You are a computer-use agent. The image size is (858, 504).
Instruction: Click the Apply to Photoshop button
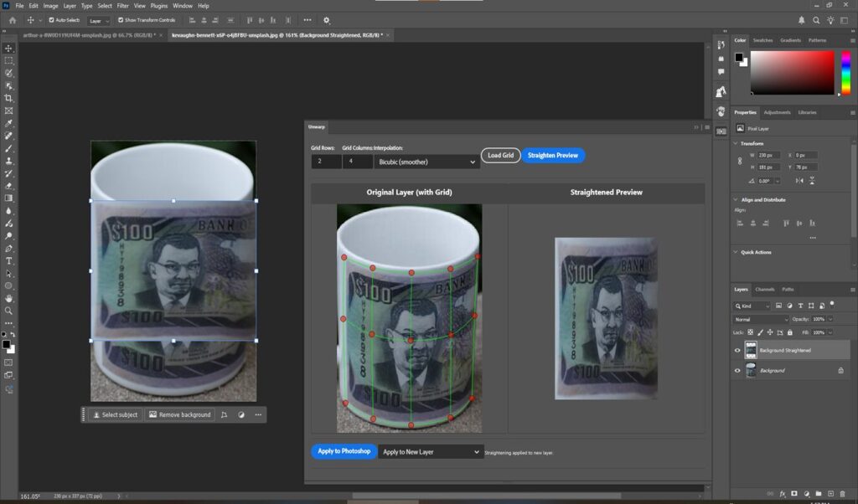point(344,451)
